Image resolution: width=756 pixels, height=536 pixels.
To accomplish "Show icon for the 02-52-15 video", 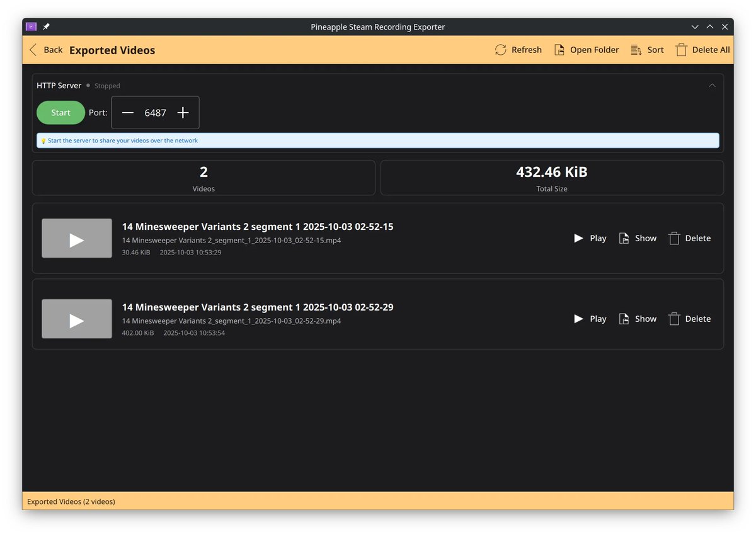I will (624, 238).
